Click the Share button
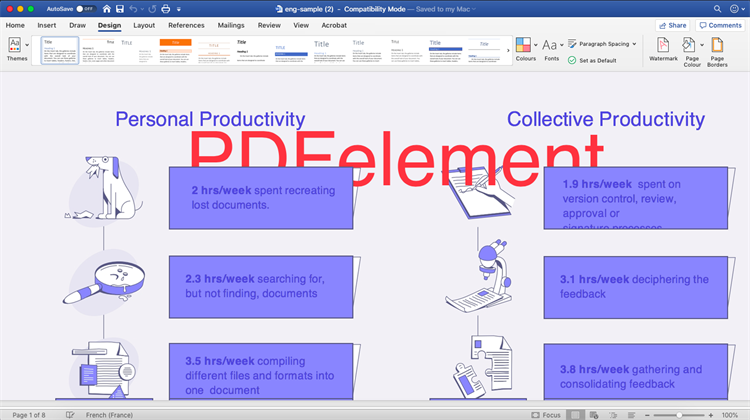 coord(673,25)
